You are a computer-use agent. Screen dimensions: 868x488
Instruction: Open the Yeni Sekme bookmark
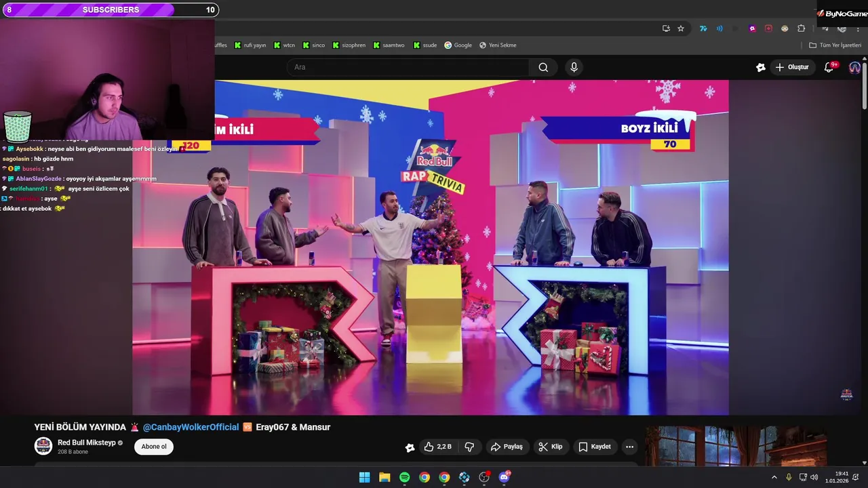498,45
